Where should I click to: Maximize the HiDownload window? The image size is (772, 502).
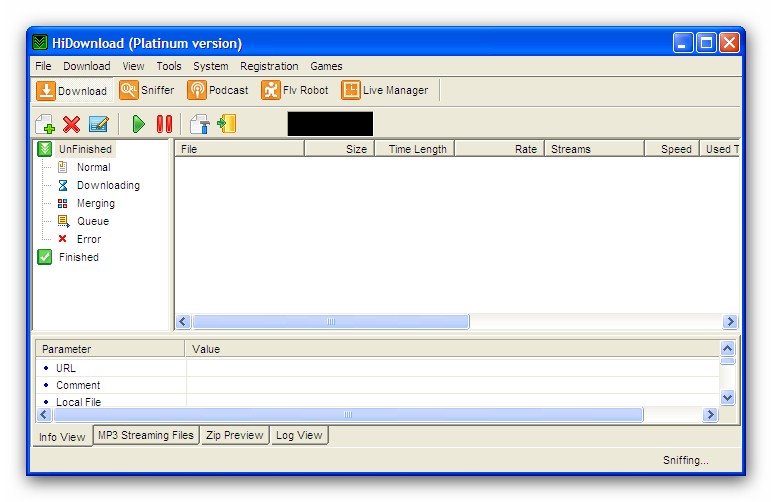(706, 43)
